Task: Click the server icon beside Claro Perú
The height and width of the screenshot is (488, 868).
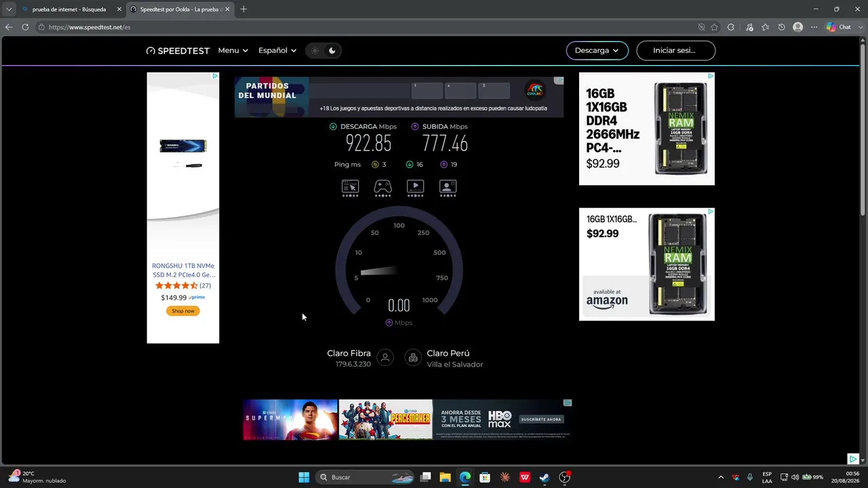Action: point(413,358)
